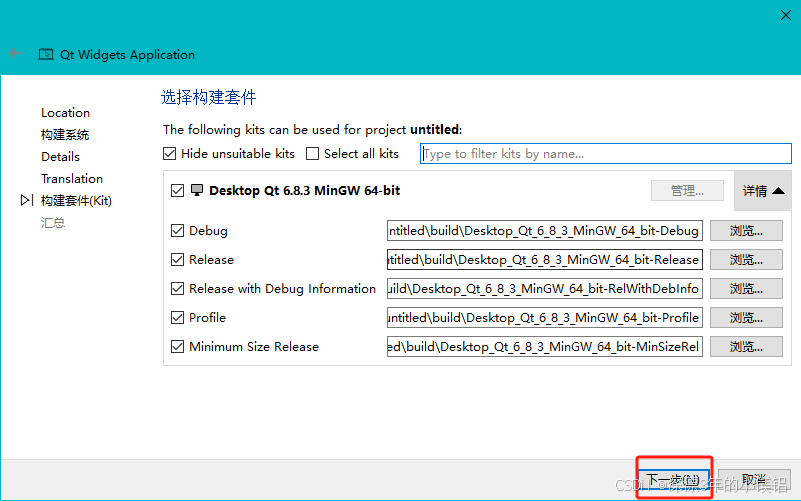Go back with the arrow icon

point(15,53)
